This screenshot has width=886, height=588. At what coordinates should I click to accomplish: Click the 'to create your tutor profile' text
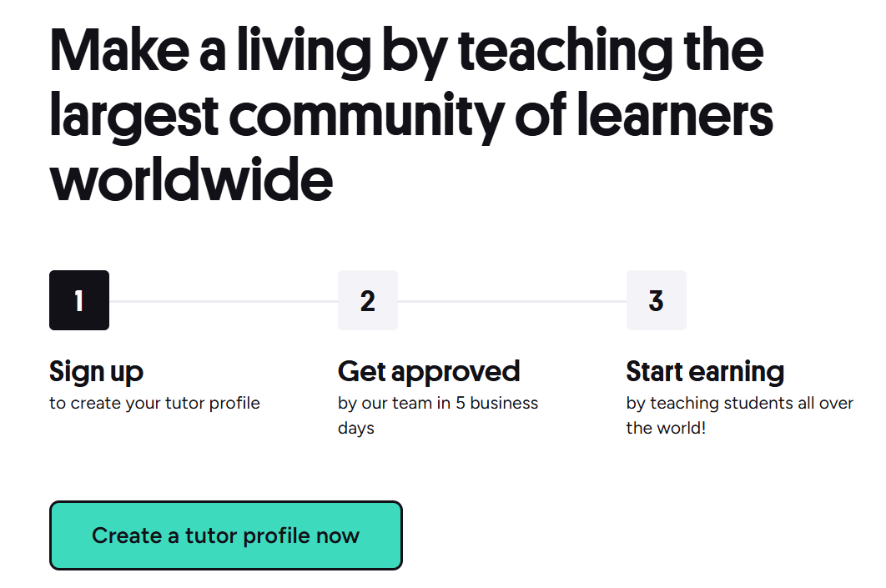(154, 404)
